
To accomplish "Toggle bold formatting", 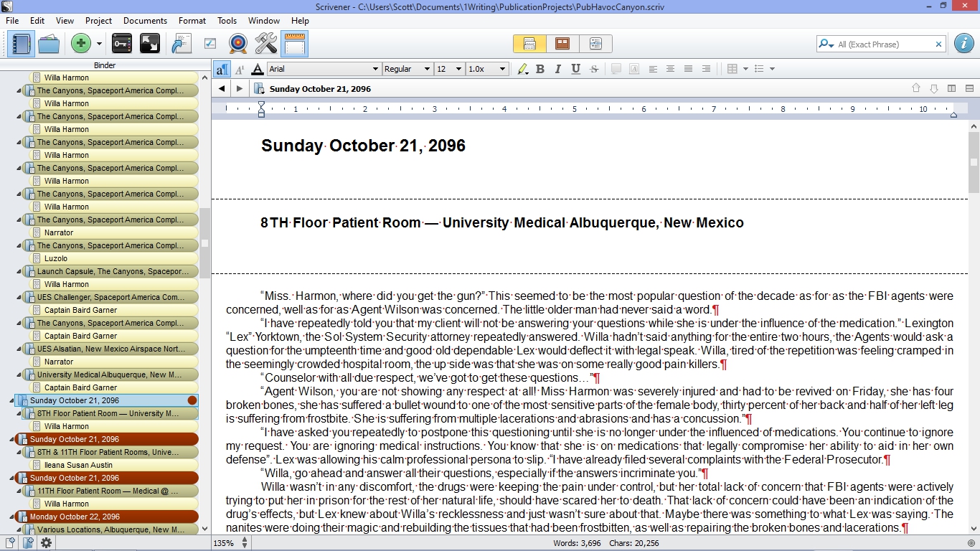I will [540, 69].
